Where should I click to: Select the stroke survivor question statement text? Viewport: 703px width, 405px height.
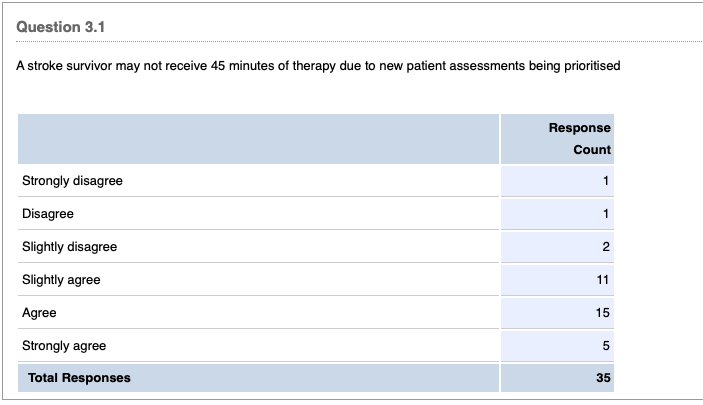pyautogui.click(x=319, y=66)
